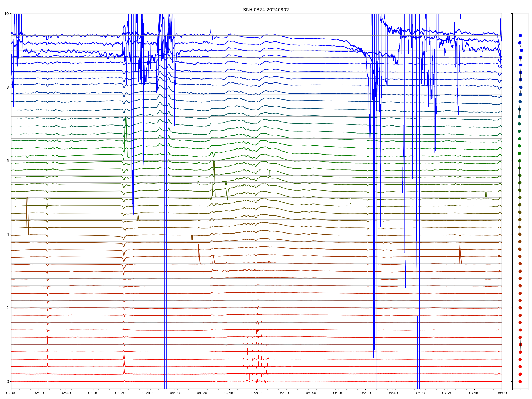Click the 04:00 time axis label
The height and width of the screenshot is (399, 532).
point(175,393)
